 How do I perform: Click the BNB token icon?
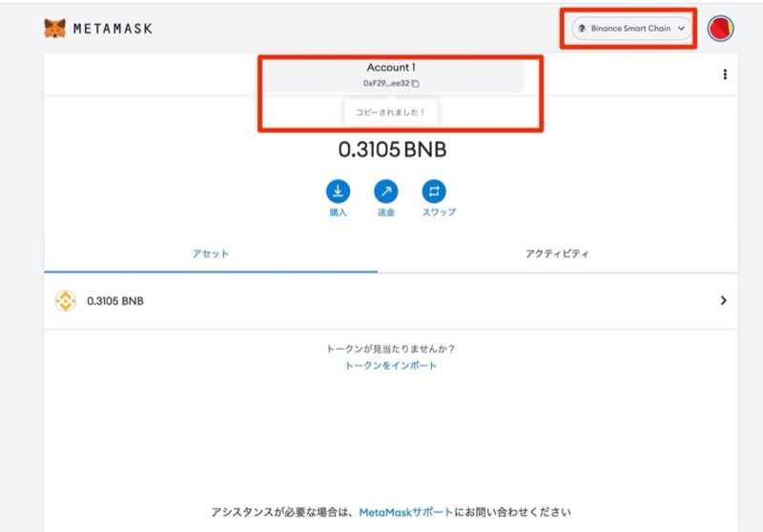click(65, 300)
